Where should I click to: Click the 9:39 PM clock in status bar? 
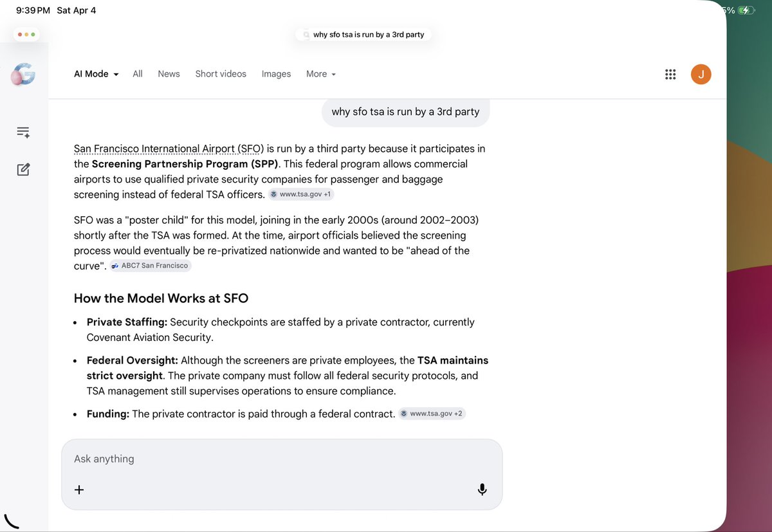(x=33, y=10)
